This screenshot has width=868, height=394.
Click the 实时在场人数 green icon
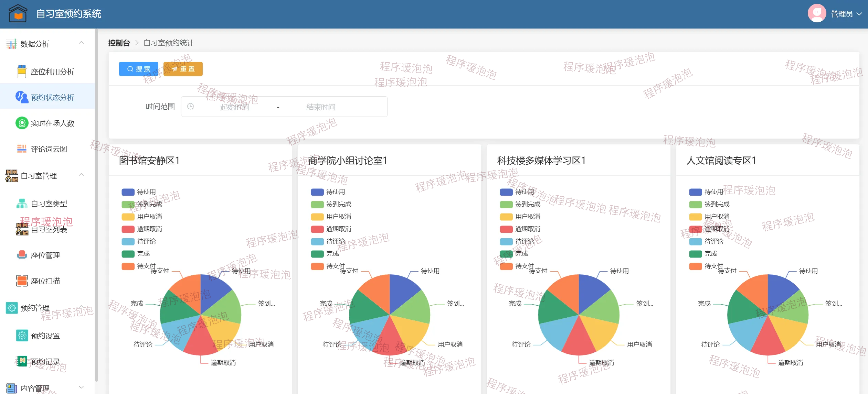[x=22, y=123]
